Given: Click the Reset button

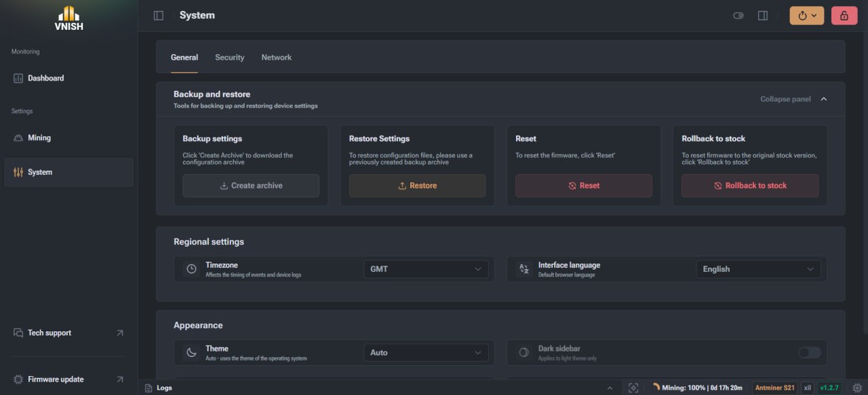Looking at the screenshot, I should pos(584,186).
